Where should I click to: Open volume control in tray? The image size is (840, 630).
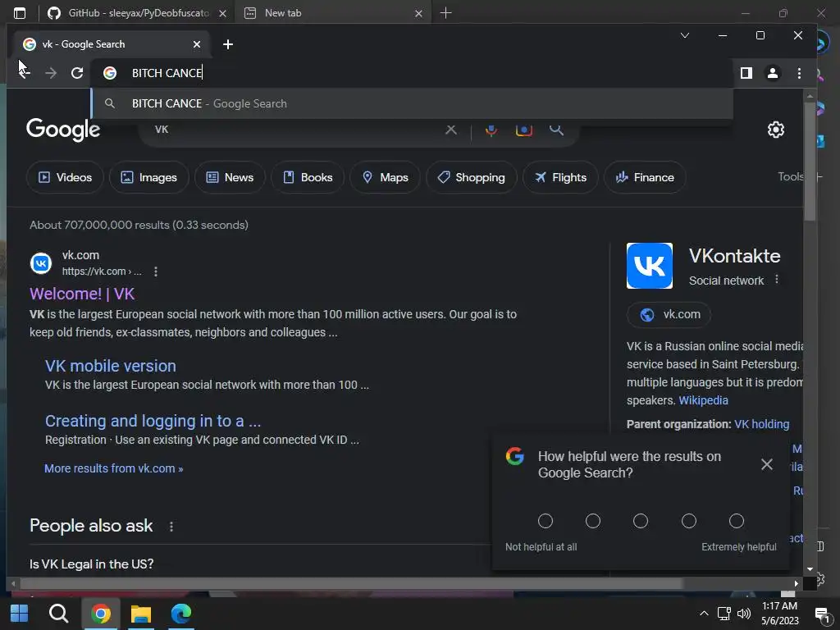(x=743, y=614)
